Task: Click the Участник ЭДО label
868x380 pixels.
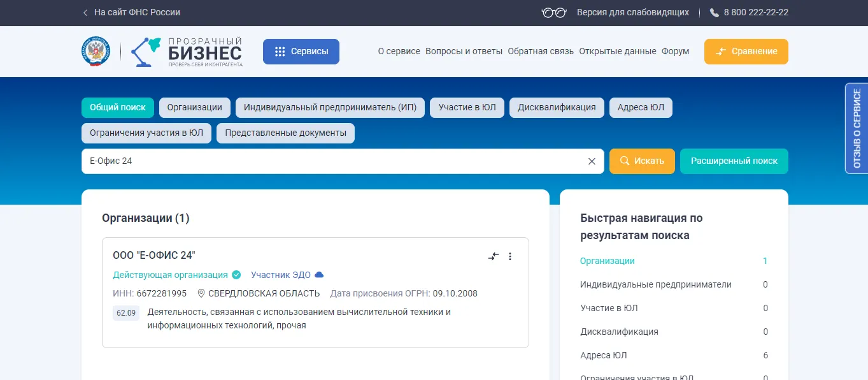Action: pyautogui.click(x=281, y=275)
